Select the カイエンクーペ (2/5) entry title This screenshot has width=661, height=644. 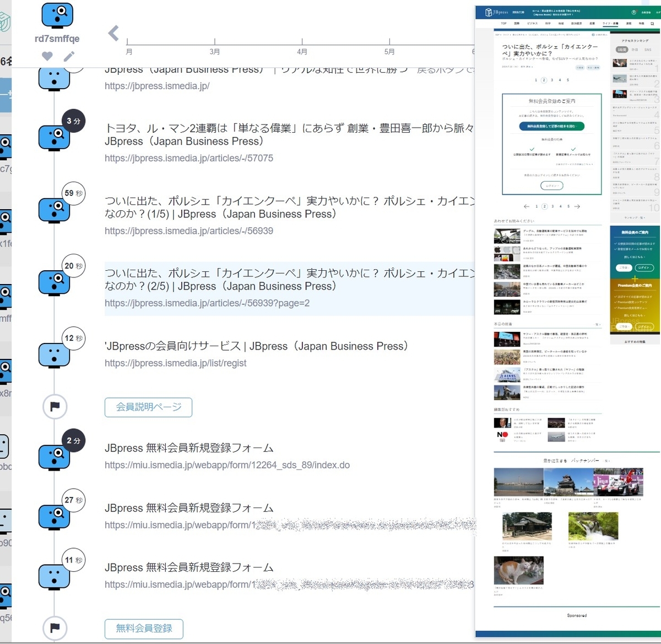coord(289,280)
